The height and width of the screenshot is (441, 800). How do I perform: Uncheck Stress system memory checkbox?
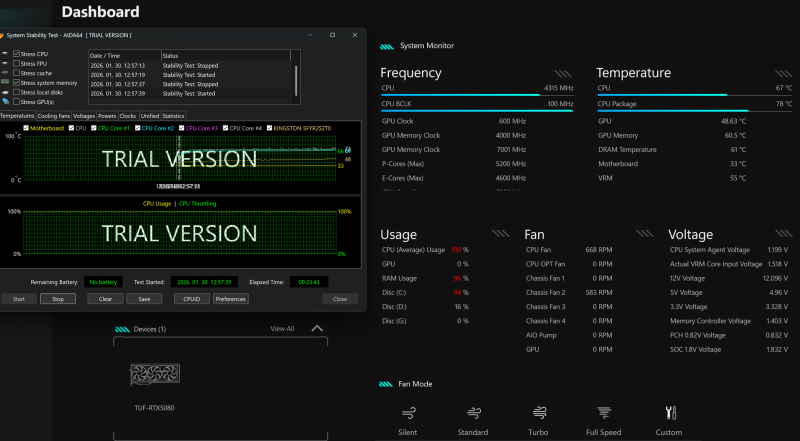click(x=16, y=83)
